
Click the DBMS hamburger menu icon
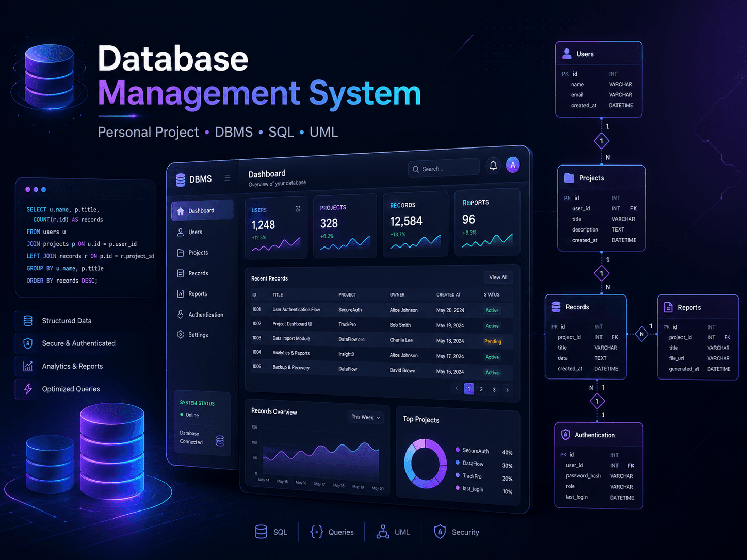tap(228, 178)
